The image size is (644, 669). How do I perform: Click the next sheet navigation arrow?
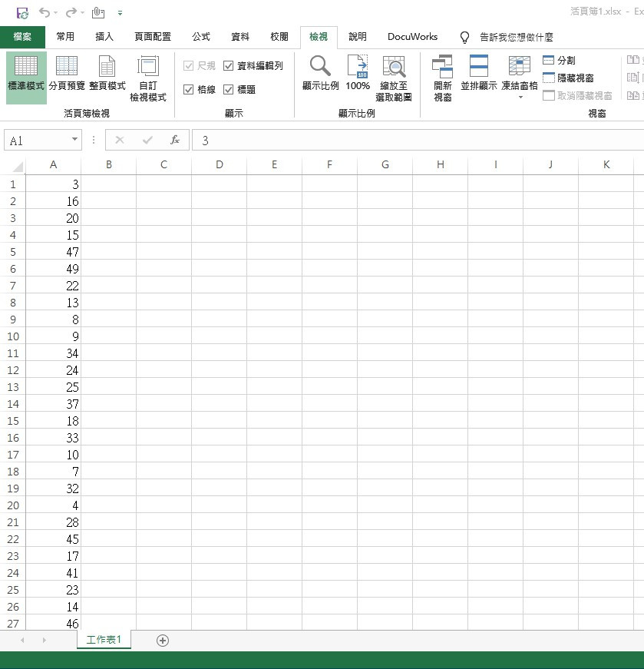tap(44, 640)
